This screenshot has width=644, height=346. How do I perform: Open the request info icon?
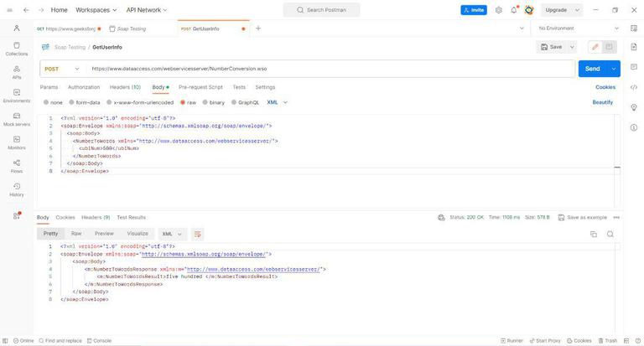(x=634, y=127)
